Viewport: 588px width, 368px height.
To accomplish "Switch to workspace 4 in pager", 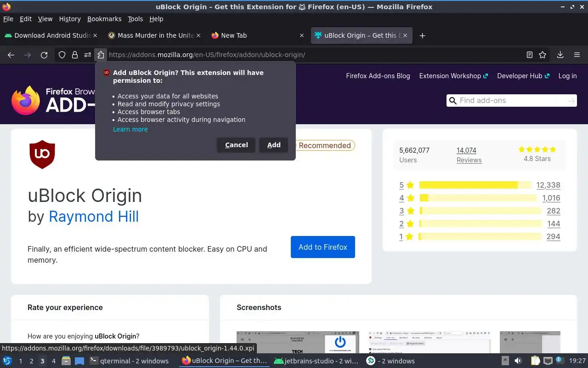I will [x=54, y=361].
